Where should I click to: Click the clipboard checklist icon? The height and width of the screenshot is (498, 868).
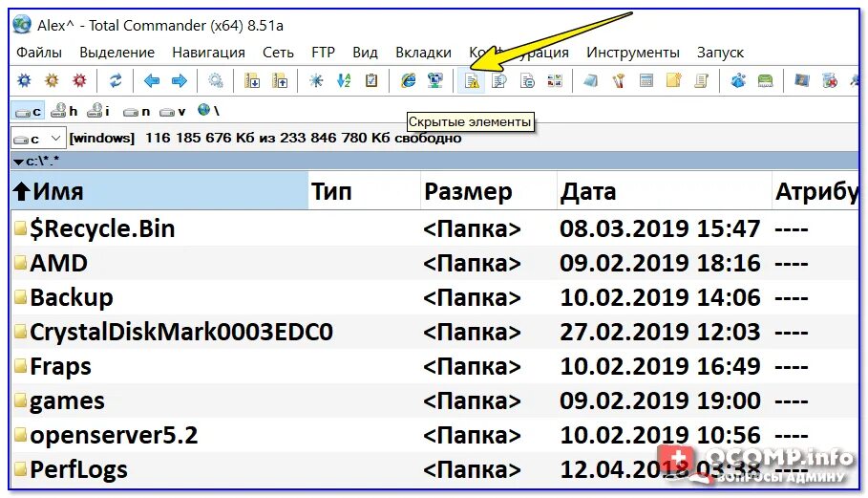pos(371,81)
